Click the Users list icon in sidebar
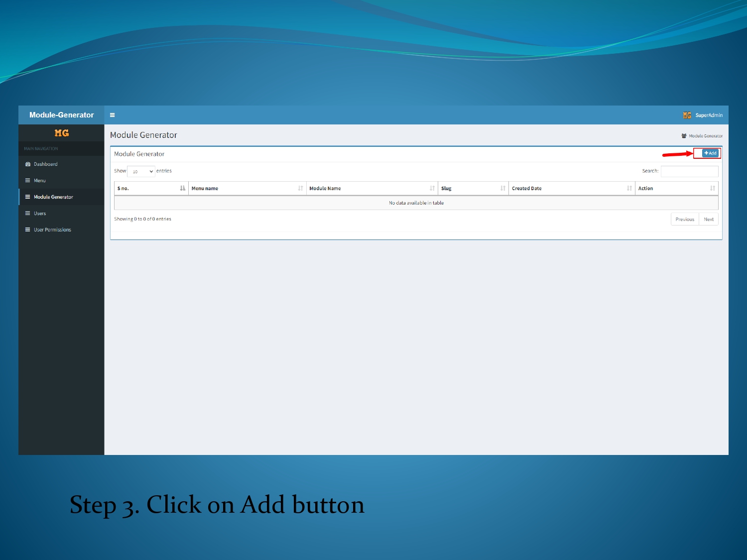Image resolution: width=747 pixels, height=560 pixels. [x=28, y=213]
